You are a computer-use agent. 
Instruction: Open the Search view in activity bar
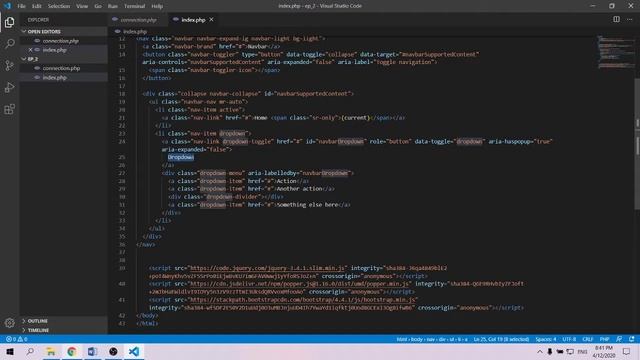9,43
